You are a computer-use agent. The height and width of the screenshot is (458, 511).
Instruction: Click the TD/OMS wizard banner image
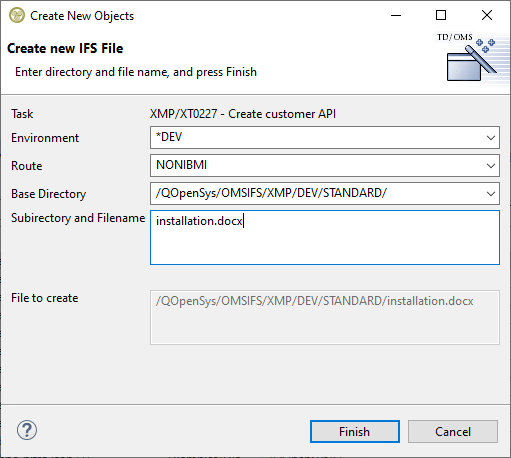pos(472,57)
